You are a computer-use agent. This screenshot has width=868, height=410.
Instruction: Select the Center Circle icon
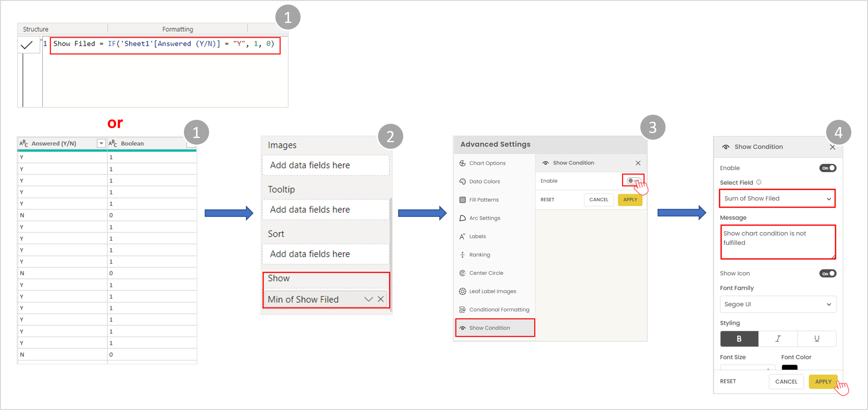[x=463, y=273]
